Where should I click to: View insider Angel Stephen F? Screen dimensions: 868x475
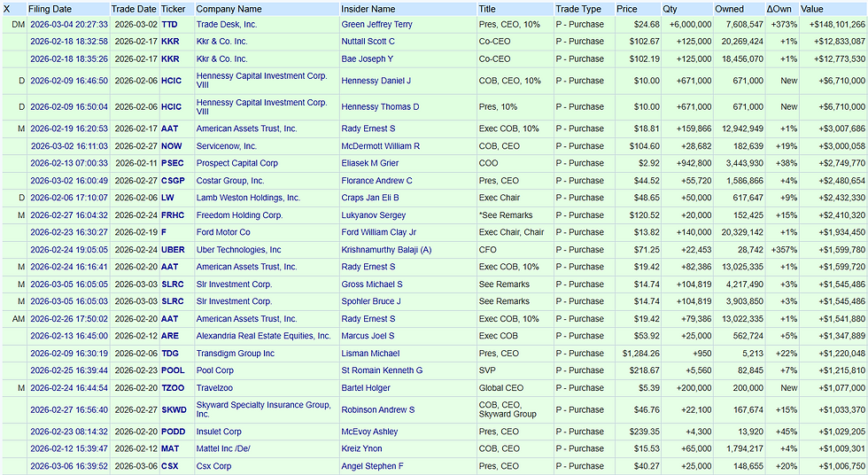(x=372, y=467)
